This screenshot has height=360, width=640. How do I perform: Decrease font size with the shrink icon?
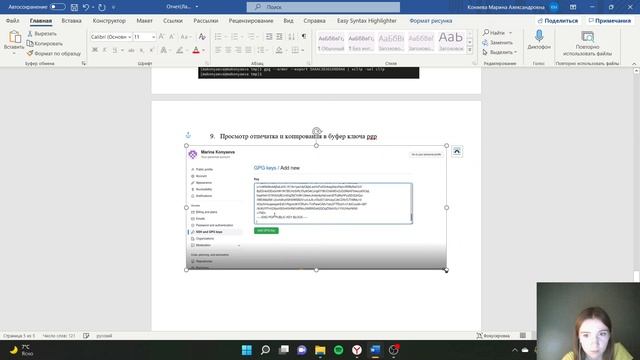coord(172,37)
